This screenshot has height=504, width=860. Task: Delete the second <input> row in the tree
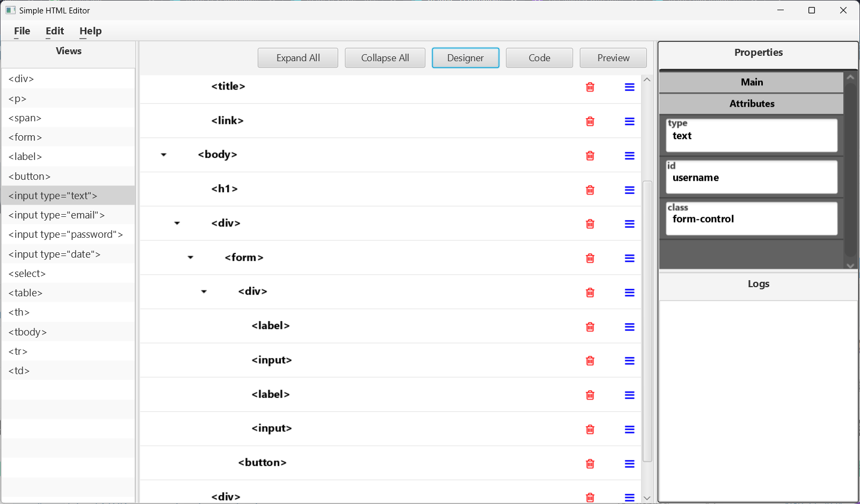coord(590,429)
